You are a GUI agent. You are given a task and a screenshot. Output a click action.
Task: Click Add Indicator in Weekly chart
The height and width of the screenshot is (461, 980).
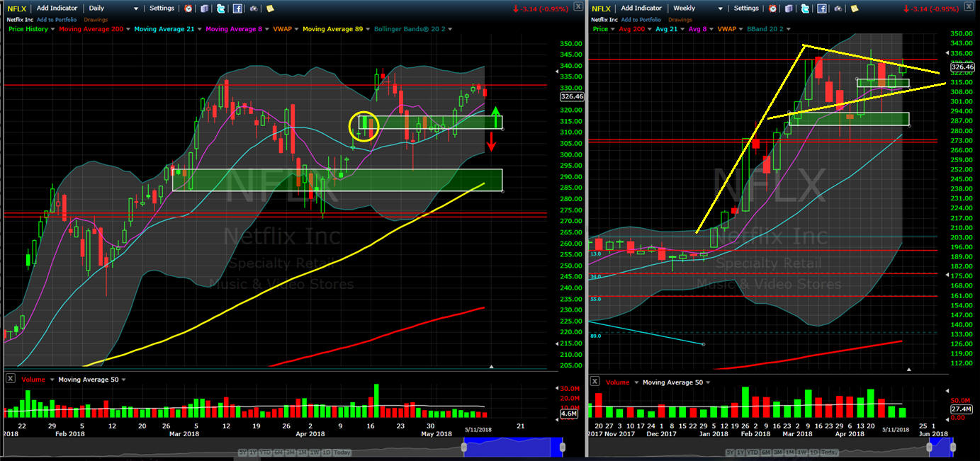pyautogui.click(x=641, y=8)
